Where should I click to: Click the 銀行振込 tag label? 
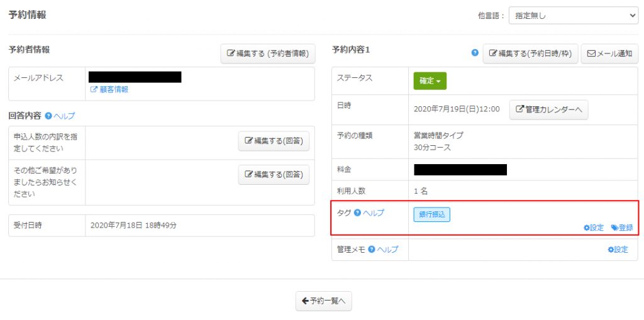[431, 215]
